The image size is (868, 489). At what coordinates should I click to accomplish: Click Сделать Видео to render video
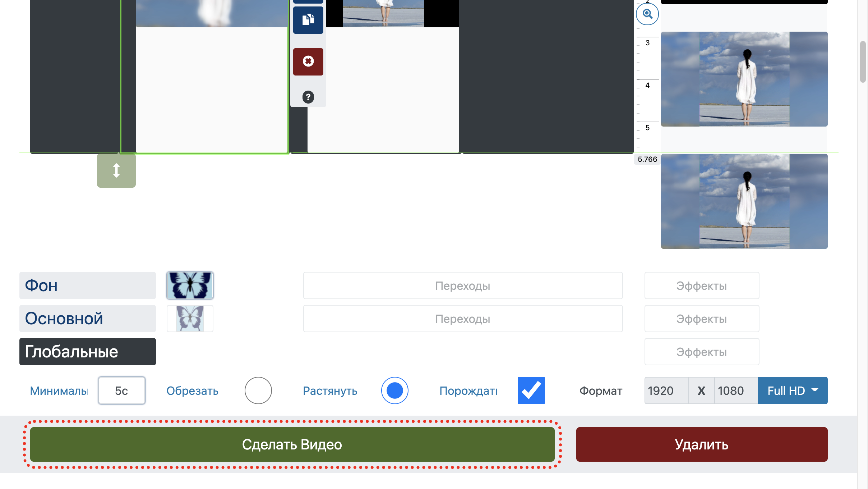(x=291, y=444)
